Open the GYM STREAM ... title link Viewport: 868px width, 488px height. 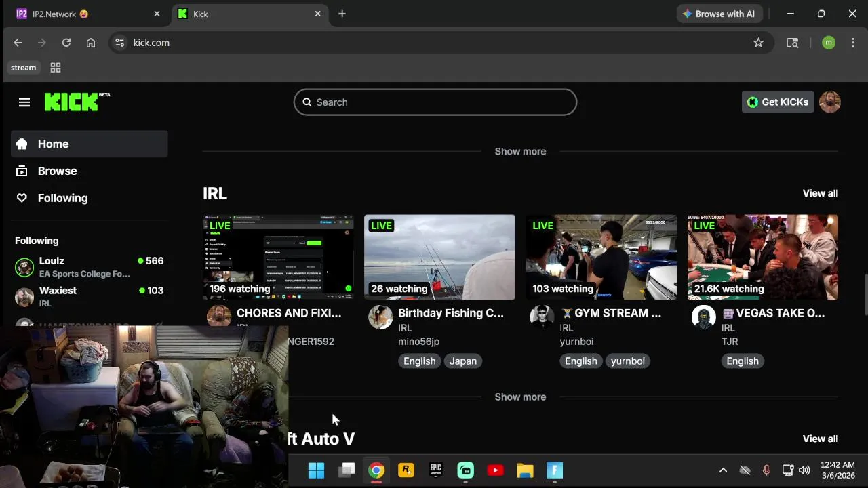pyautogui.click(x=610, y=313)
